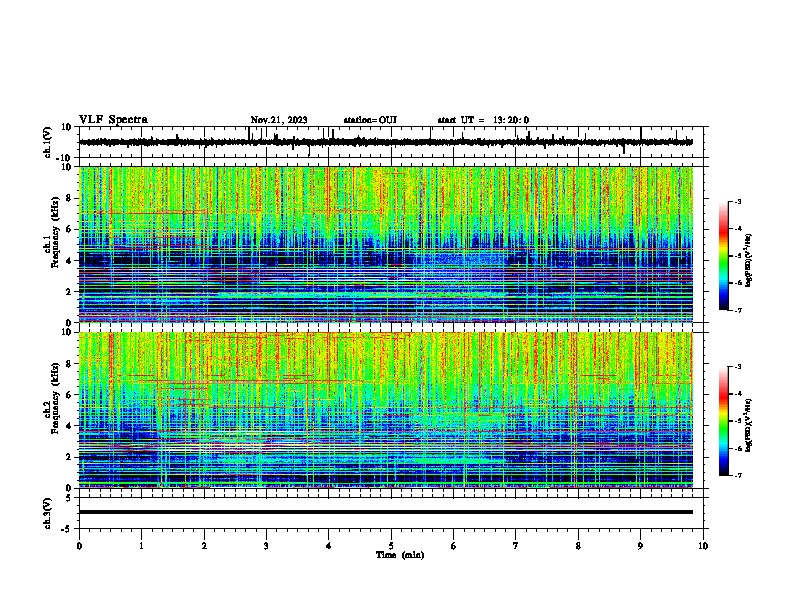Click the ch.1 voltage waveform trace

point(385,142)
